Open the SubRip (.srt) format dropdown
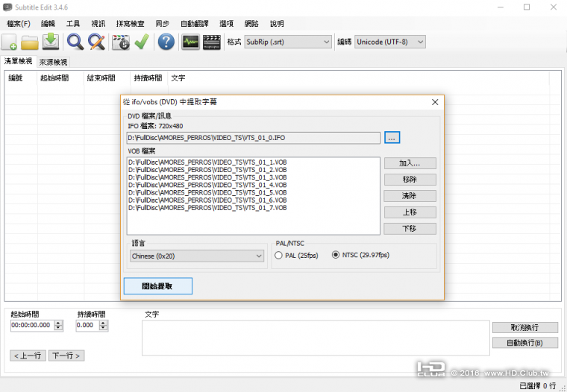Screen dimensions: 567x392 [x=288, y=42]
